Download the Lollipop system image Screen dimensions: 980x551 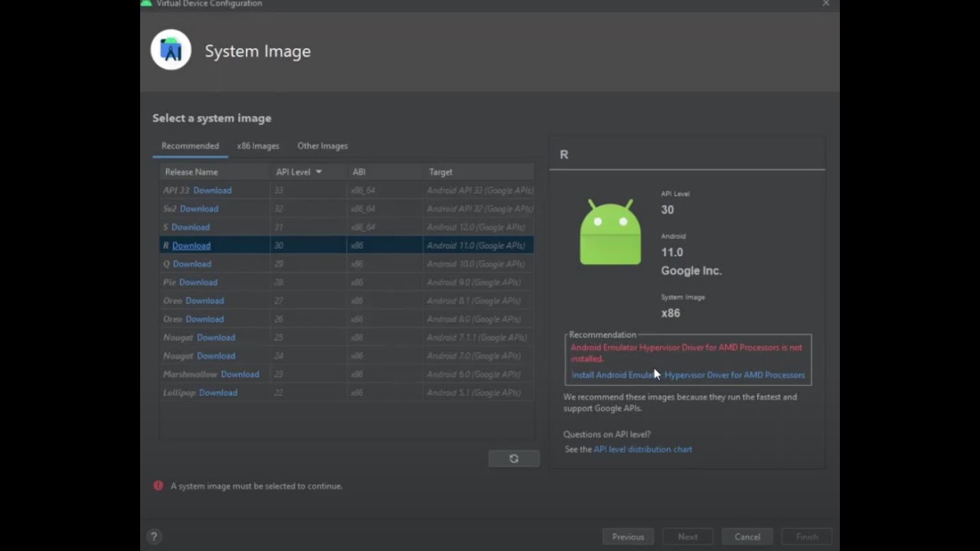[218, 393]
